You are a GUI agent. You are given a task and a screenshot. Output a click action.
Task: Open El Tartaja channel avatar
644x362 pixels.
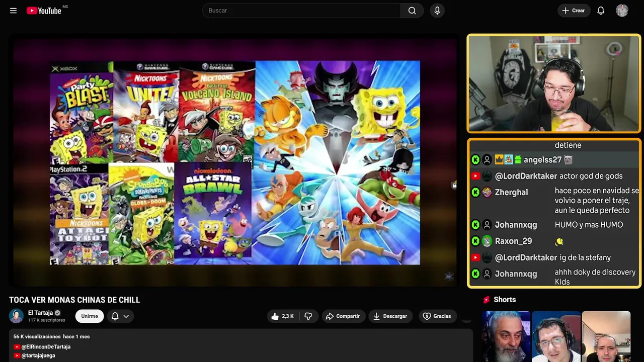coord(16,316)
